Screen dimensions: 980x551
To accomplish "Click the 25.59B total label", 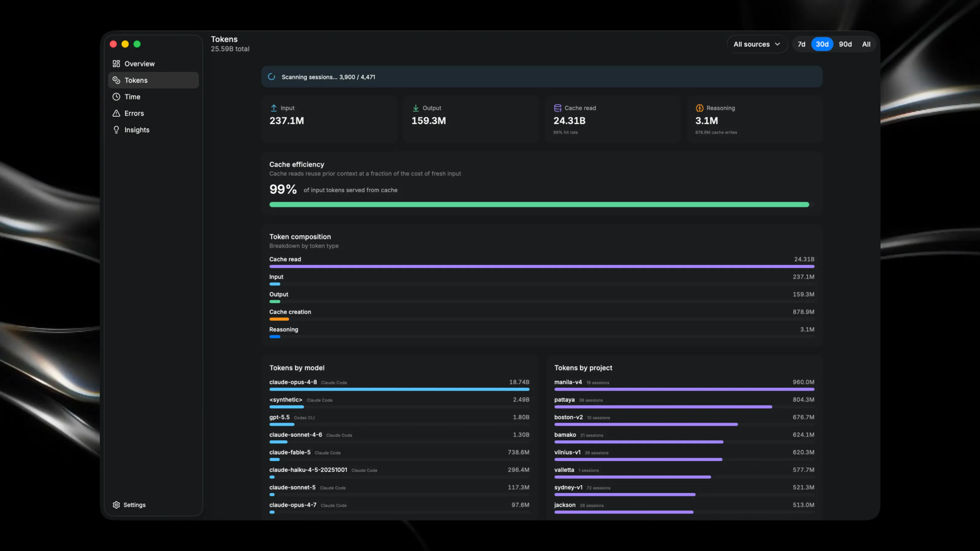I will pyautogui.click(x=230, y=49).
